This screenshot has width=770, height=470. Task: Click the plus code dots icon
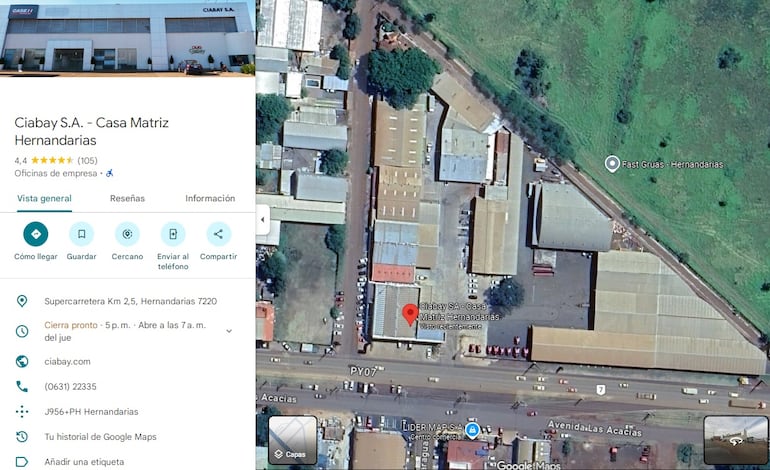[x=22, y=412]
